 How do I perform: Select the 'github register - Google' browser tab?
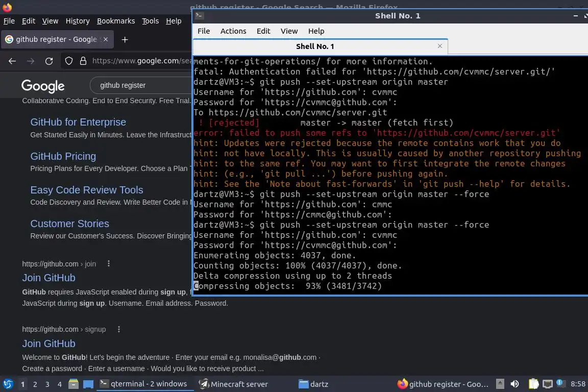click(58, 39)
